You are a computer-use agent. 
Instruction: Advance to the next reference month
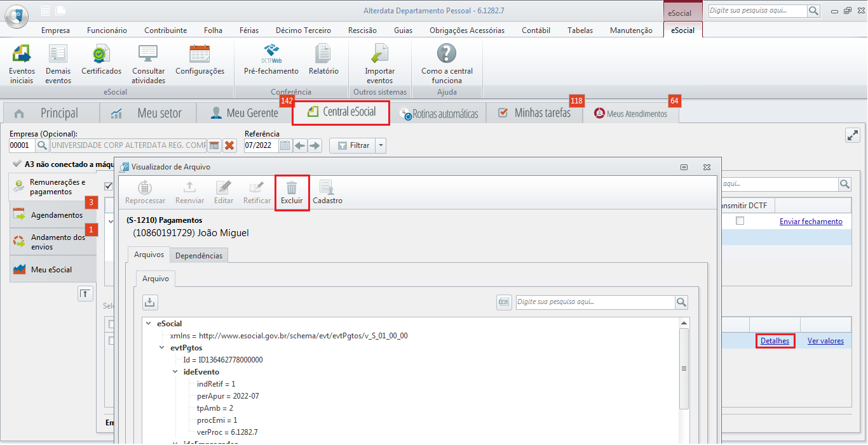(x=315, y=145)
